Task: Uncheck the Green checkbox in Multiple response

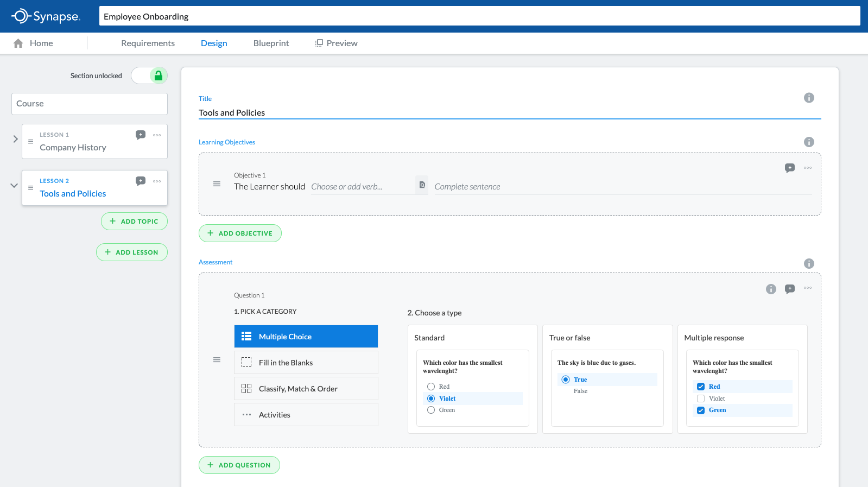Action: point(701,410)
